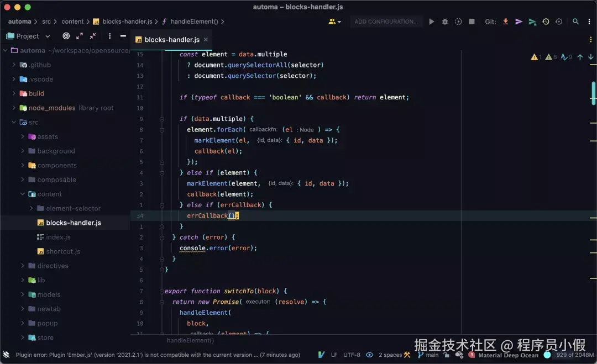Stop the running process
Image resolution: width=597 pixels, height=364 pixels.
pyautogui.click(x=472, y=22)
